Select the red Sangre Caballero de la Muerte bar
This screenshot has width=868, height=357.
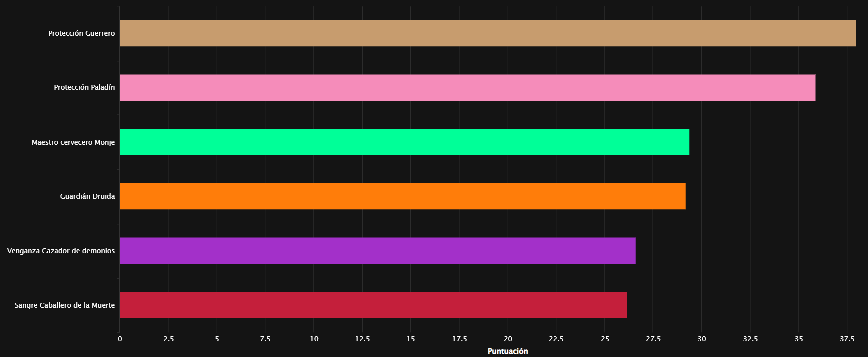(x=373, y=305)
